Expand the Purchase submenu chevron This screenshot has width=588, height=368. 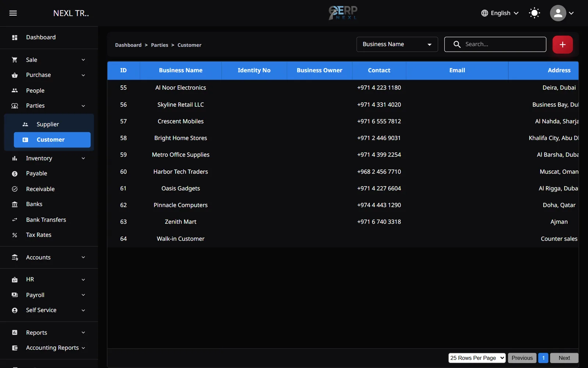[83, 75]
